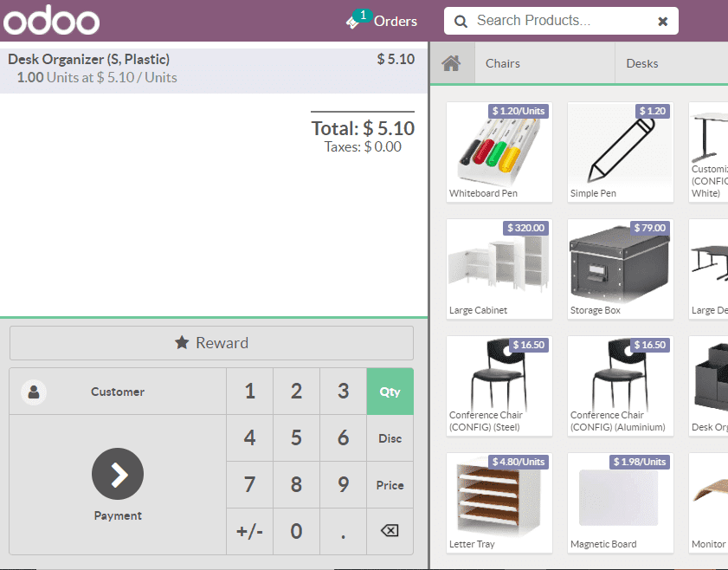Screen dimensions: 728x570
Task: Add Magnetic Board product
Action: tap(621, 503)
